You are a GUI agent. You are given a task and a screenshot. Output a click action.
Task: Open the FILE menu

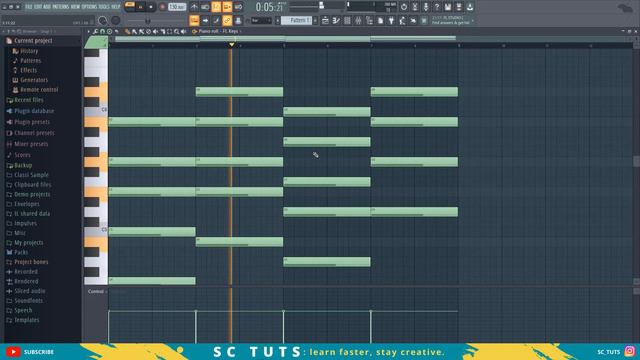29,7
